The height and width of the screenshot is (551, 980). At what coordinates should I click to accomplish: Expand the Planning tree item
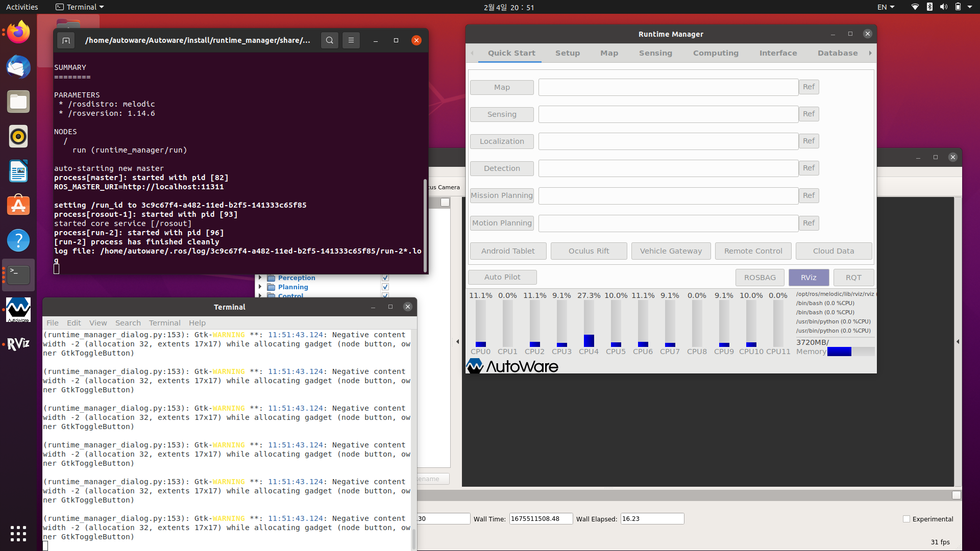[x=260, y=287]
